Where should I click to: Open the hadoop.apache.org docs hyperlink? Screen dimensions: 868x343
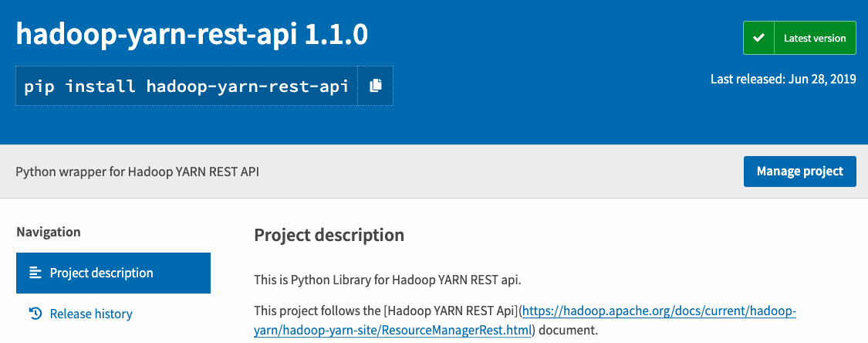point(660,312)
